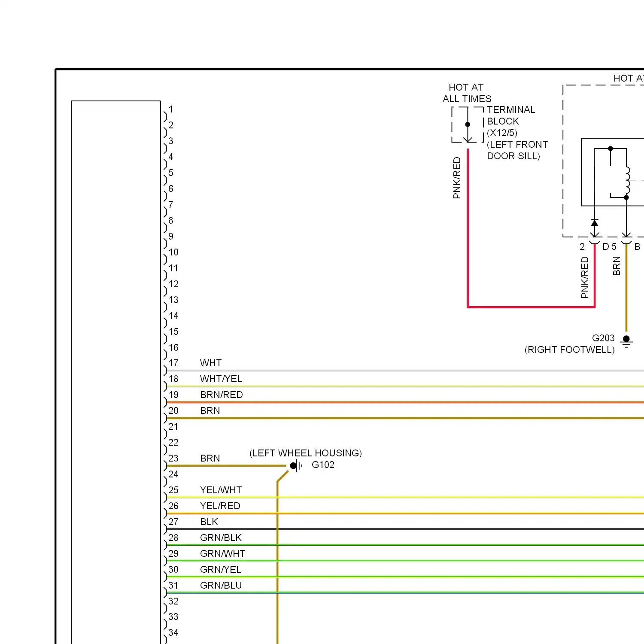Select the GRN/WHT wire label
This screenshot has height=644, width=644.
tap(223, 554)
